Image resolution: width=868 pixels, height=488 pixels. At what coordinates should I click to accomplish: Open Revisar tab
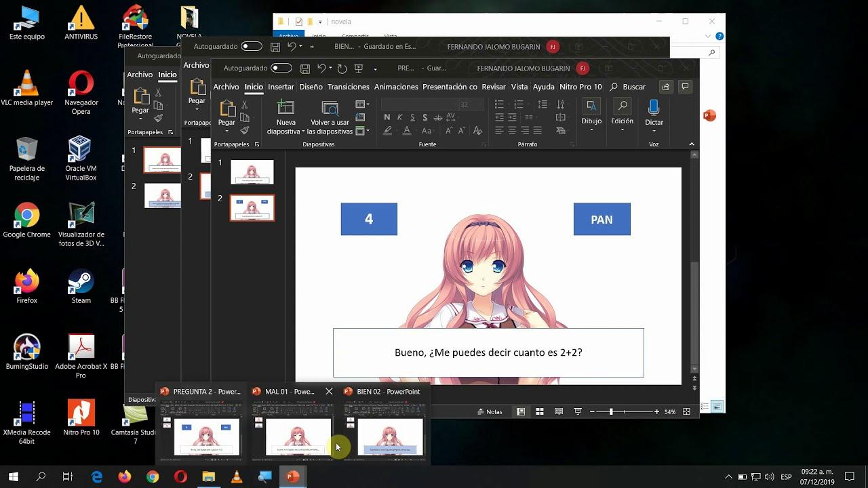494,87
